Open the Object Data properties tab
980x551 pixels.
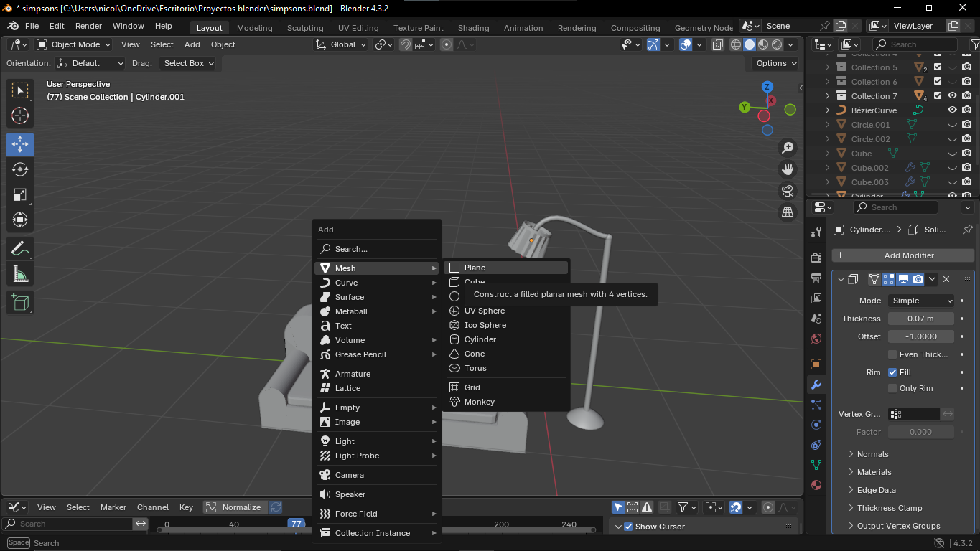816,465
